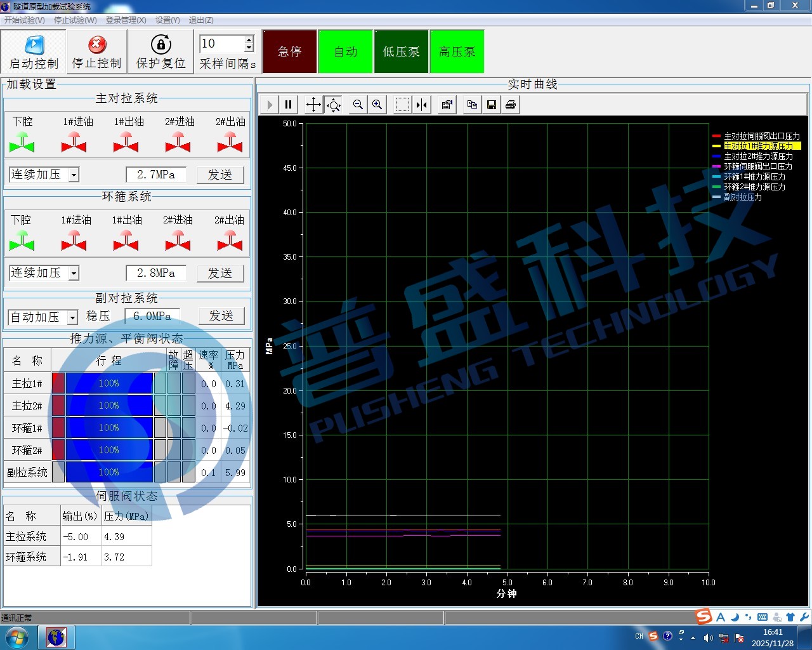812x650 pixels.
Task: Save the chart with floppy disk icon
Action: [492, 105]
